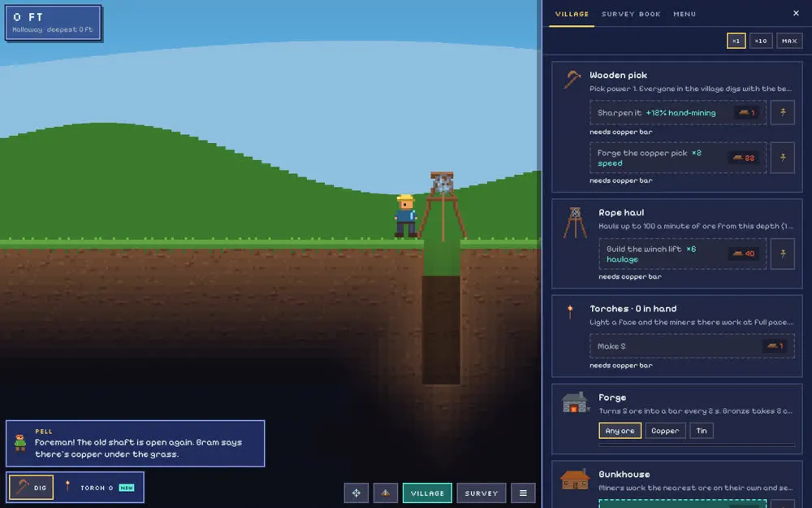
Task: Click the Bunkhouse title text
Action: tap(624, 475)
